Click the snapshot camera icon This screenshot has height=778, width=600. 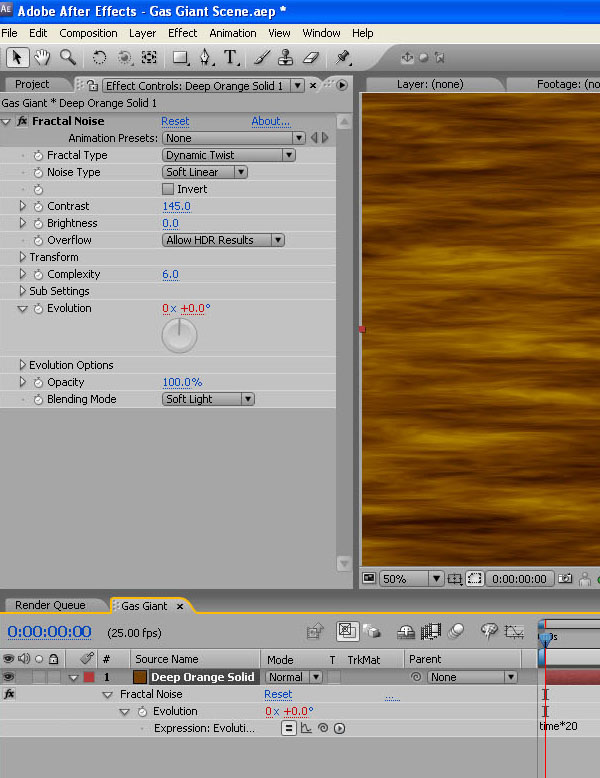click(x=566, y=578)
